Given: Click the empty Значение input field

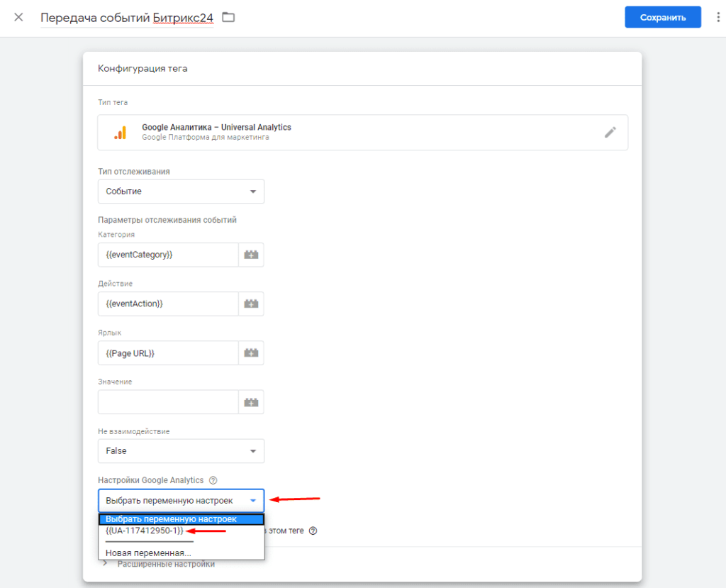Looking at the screenshot, I should click(168, 402).
